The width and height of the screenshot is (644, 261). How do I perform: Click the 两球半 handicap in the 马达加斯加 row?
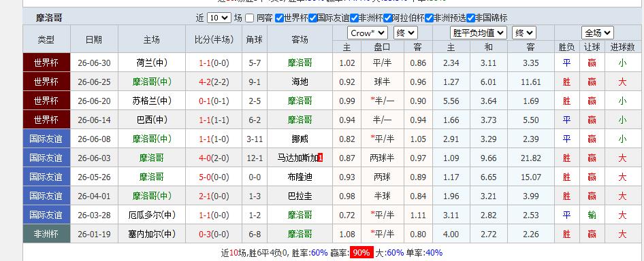coord(383,158)
